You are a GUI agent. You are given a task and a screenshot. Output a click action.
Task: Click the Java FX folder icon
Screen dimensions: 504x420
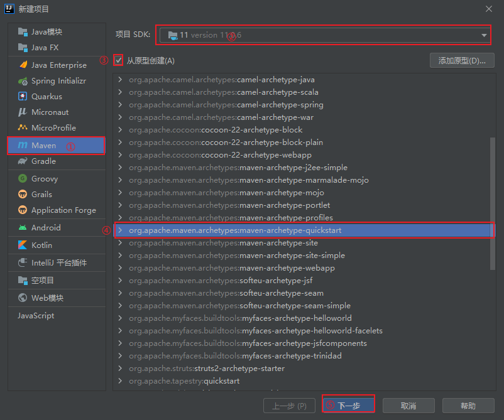click(23, 48)
